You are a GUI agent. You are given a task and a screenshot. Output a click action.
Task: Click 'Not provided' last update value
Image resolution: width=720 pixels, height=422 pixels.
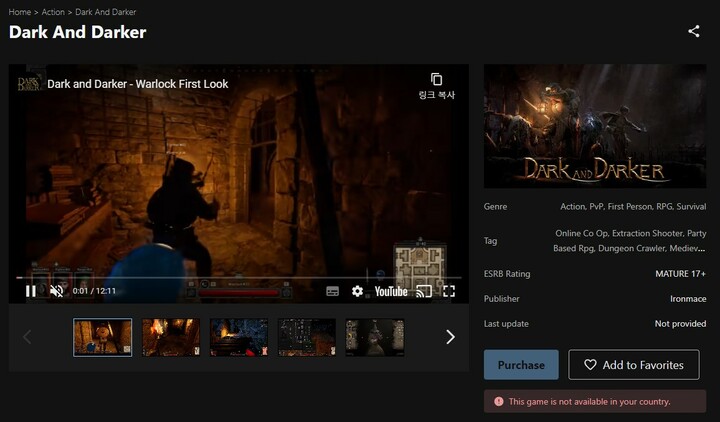point(680,324)
